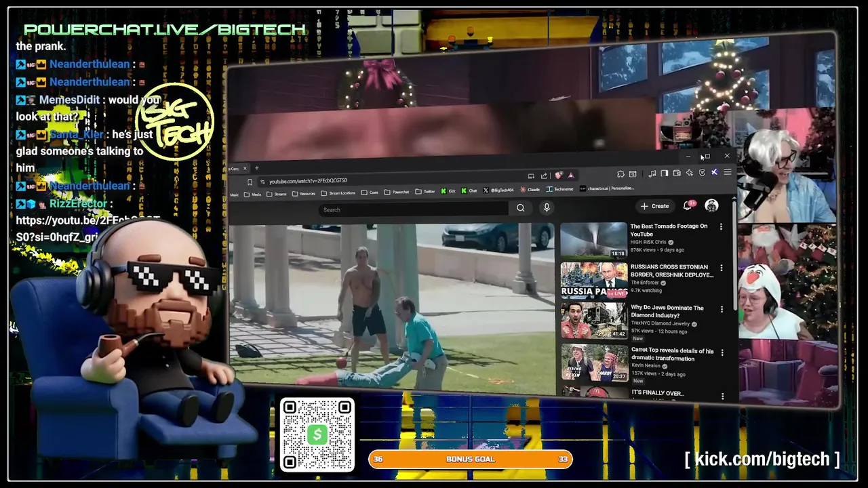This screenshot has height=488, width=868.
Task: Open the Stream Locations bookmarks folder
Action: pyautogui.click(x=338, y=193)
